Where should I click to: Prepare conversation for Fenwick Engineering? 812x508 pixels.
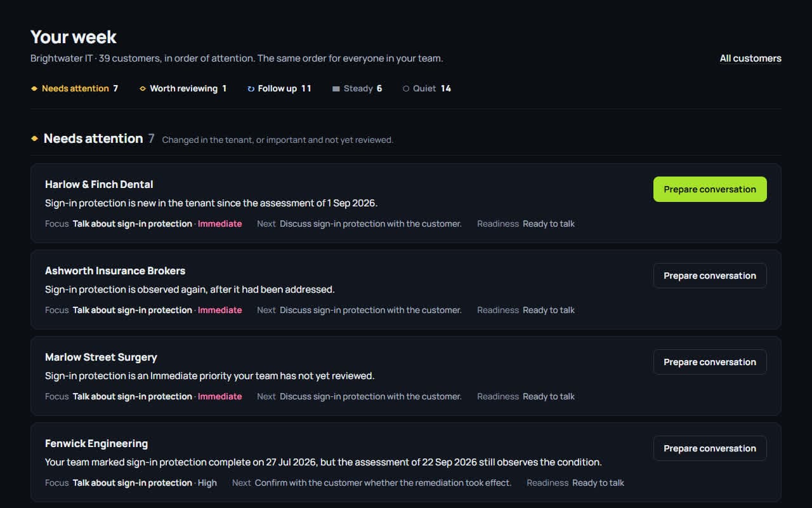tap(710, 448)
